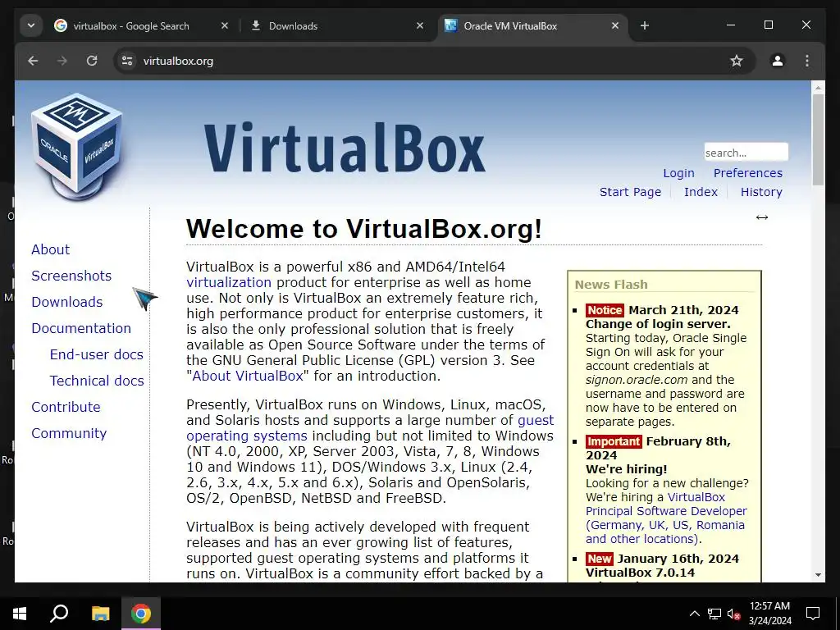Follow the About VirtualBox link
840x630 pixels.
point(248,376)
